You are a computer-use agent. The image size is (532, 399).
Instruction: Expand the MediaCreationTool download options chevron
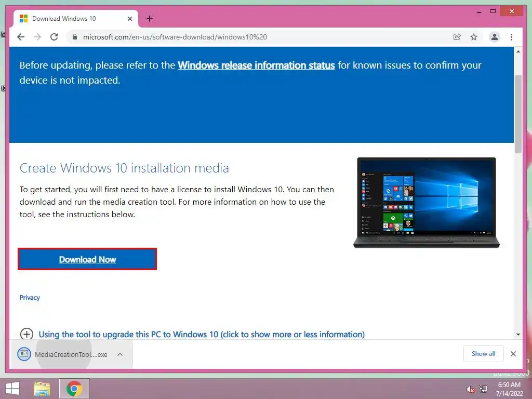click(120, 354)
